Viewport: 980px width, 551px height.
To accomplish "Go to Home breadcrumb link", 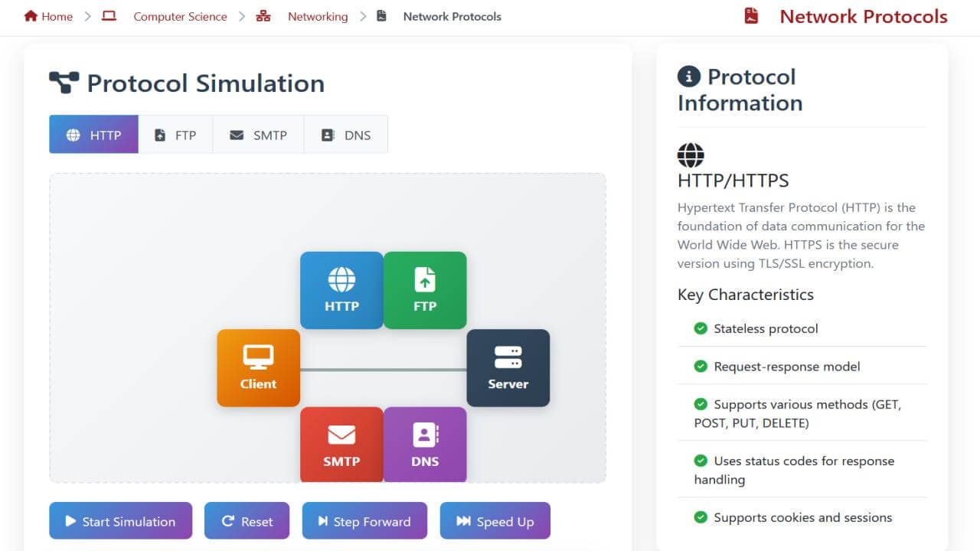I will pos(57,16).
